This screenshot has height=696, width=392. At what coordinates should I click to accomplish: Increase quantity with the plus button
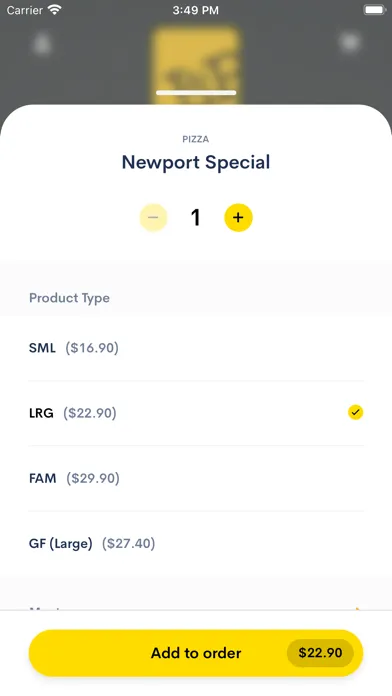click(238, 218)
